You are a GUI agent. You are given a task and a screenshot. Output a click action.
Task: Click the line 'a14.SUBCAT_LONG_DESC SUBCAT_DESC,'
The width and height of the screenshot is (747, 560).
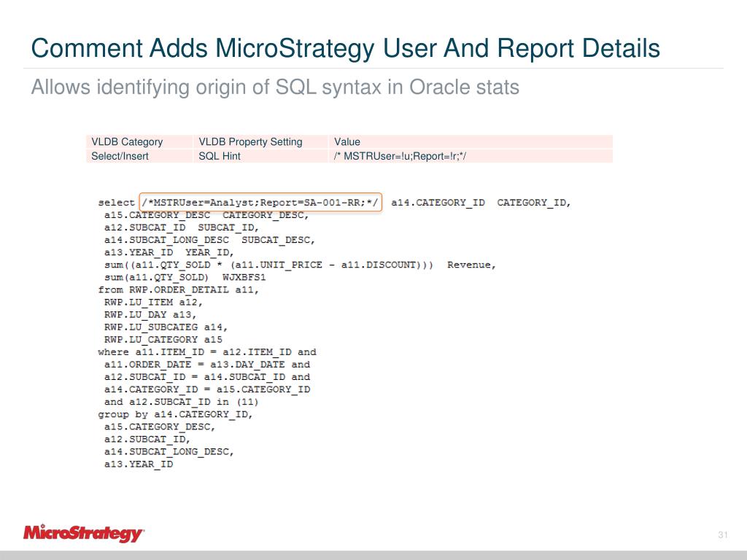[209, 240]
